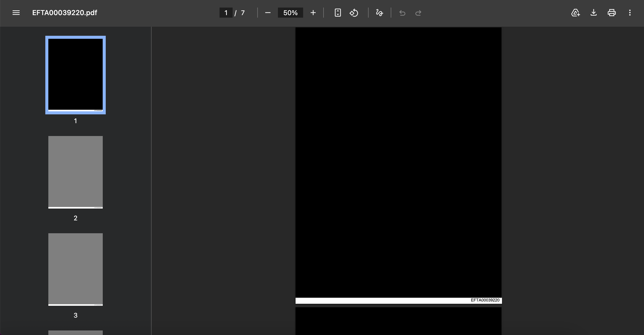Click the page number input box
The height and width of the screenshot is (335, 644).
[226, 13]
